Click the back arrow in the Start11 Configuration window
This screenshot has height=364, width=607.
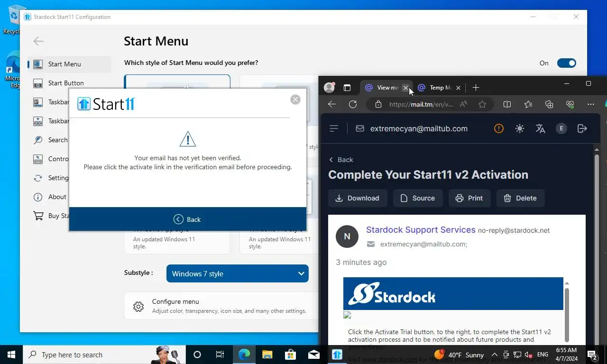point(38,41)
